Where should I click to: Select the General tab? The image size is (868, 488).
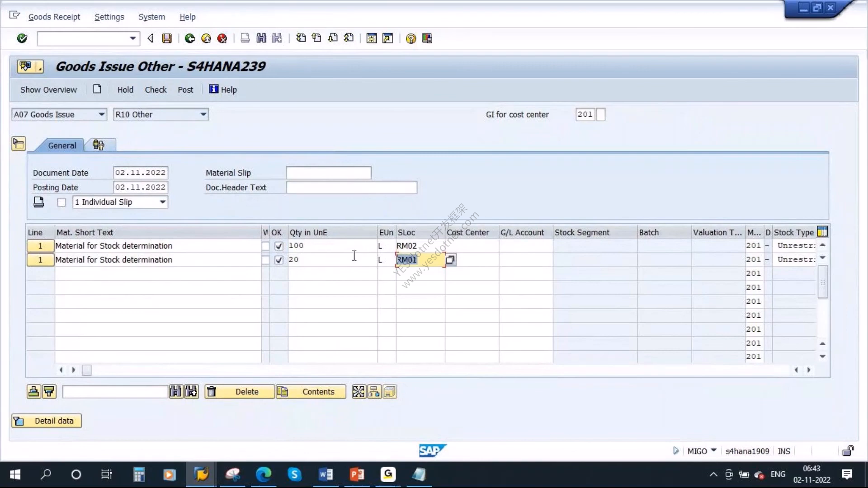coord(62,145)
